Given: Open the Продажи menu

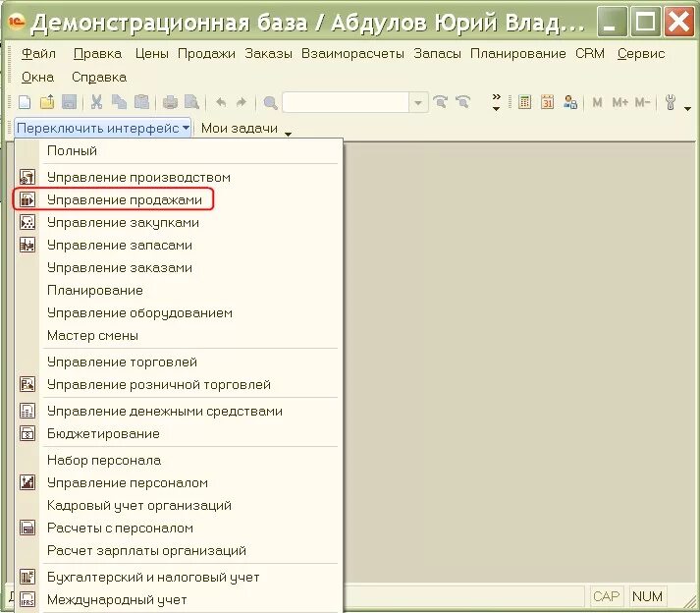Looking at the screenshot, I should pos(206,54).
